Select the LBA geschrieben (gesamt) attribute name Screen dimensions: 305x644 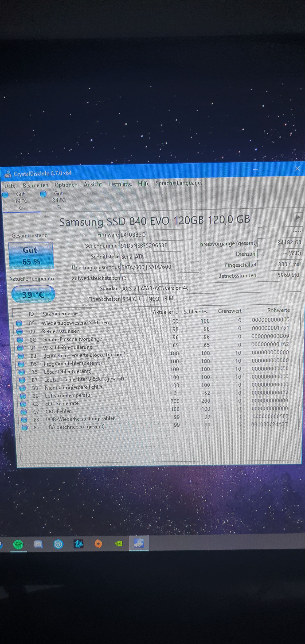coord(75,427)
